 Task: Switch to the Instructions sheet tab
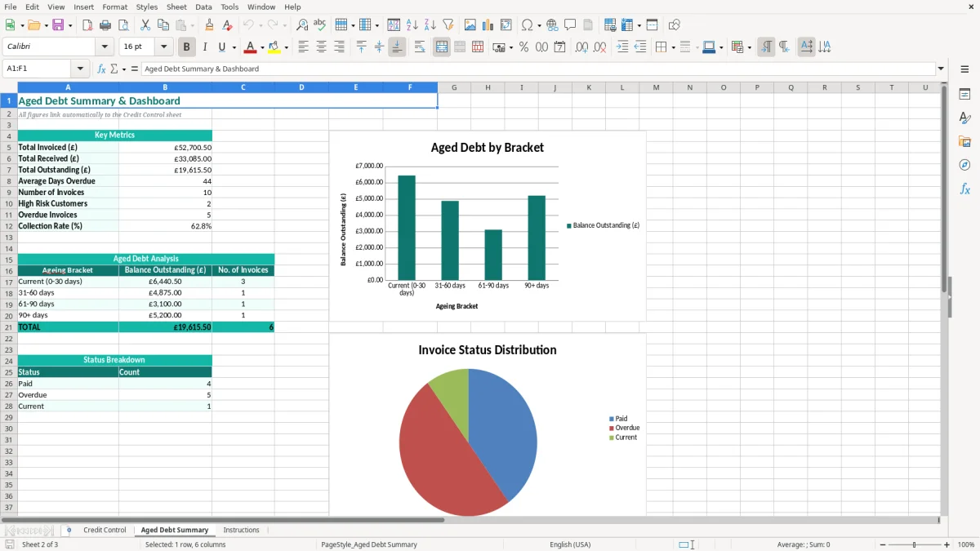[x=241, y=530]
